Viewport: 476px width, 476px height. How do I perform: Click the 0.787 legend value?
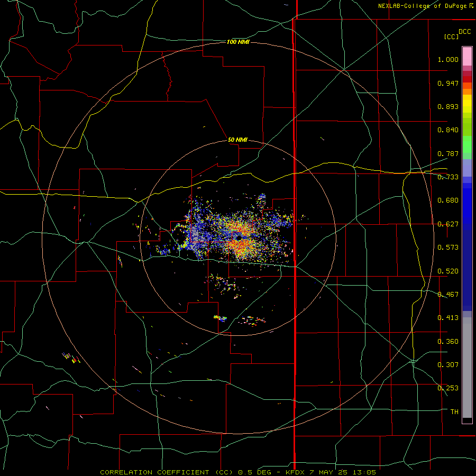[x=448, y=153]
